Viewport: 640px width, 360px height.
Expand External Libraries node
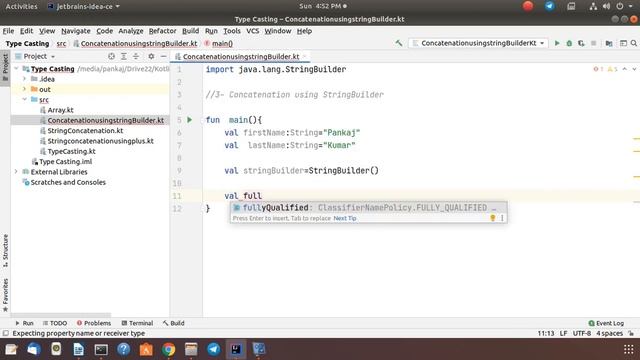16,172
